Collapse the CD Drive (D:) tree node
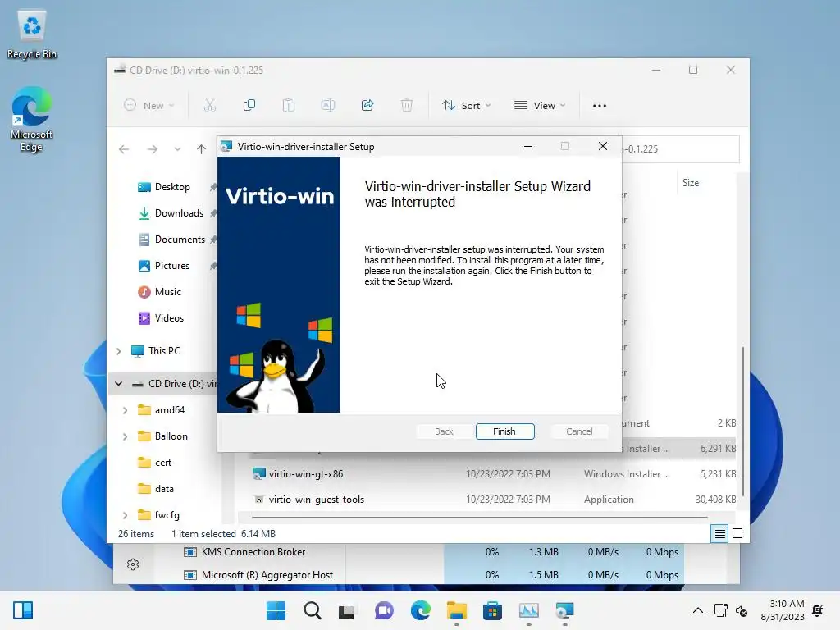The image size is (840, 630). [x=118, y=384]
